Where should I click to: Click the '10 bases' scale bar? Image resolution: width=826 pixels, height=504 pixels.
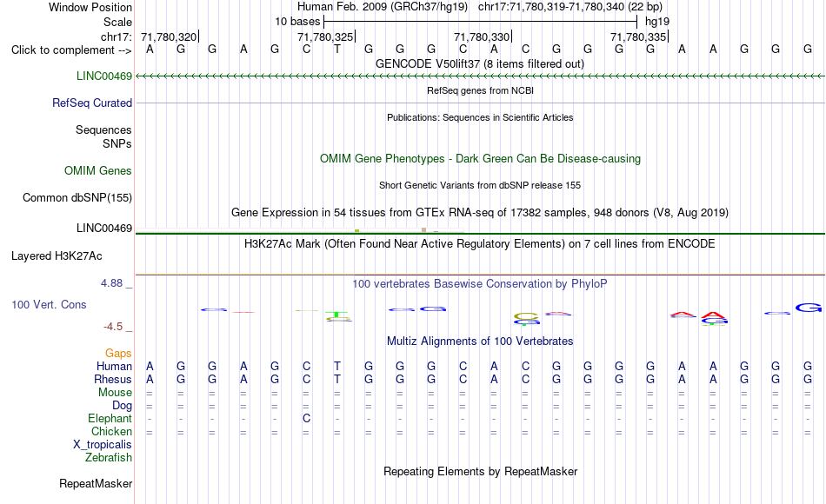481,22
